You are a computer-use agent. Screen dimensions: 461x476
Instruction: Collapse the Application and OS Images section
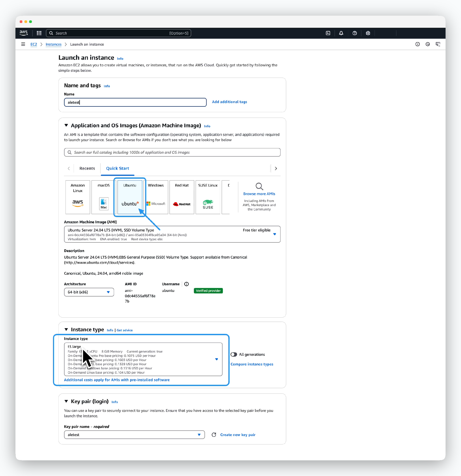[66, 125]
